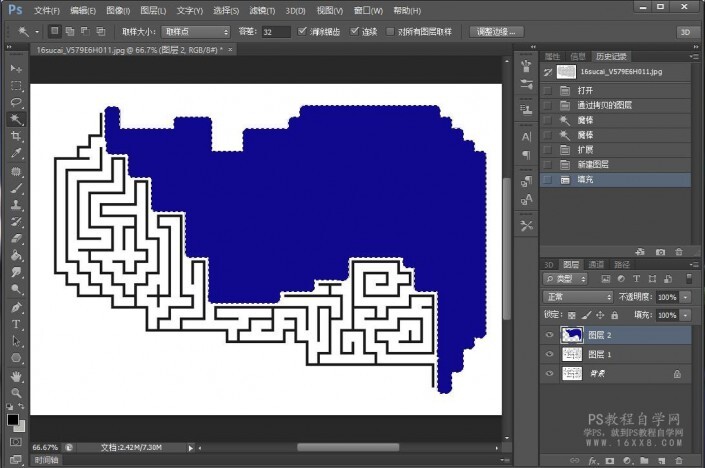Viewport: 705px width, 468px height.
Task: Click the 调整边缘 refine edge button
Action: click(496, 32)
